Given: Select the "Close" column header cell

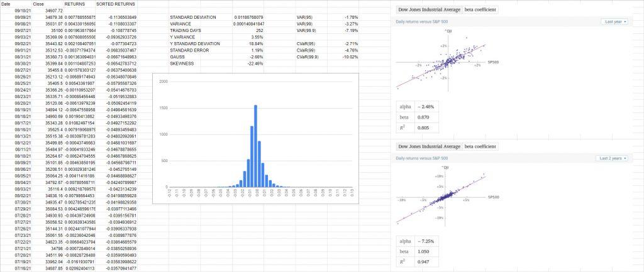Looking at the screenshot, I should tap(47, 4).
